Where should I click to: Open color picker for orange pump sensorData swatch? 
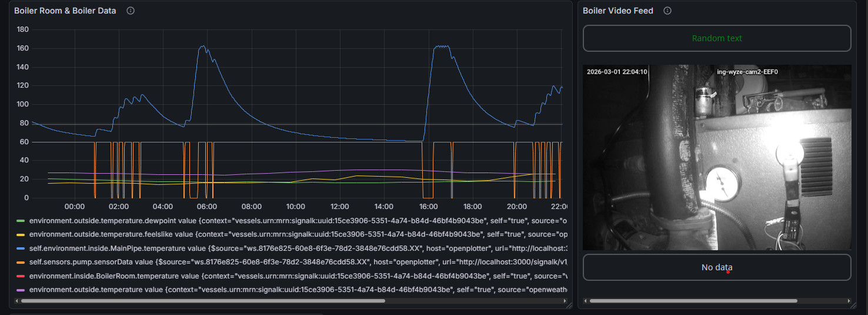[x=21, y=262]
